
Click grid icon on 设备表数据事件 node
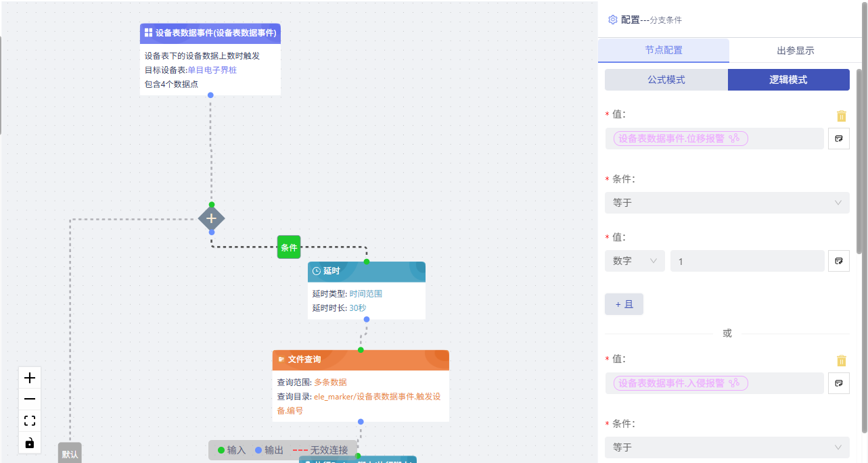tap(149, 32)
